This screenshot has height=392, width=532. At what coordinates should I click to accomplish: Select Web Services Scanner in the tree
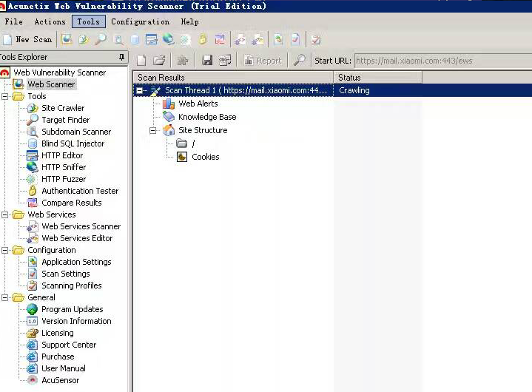[81, 226]
